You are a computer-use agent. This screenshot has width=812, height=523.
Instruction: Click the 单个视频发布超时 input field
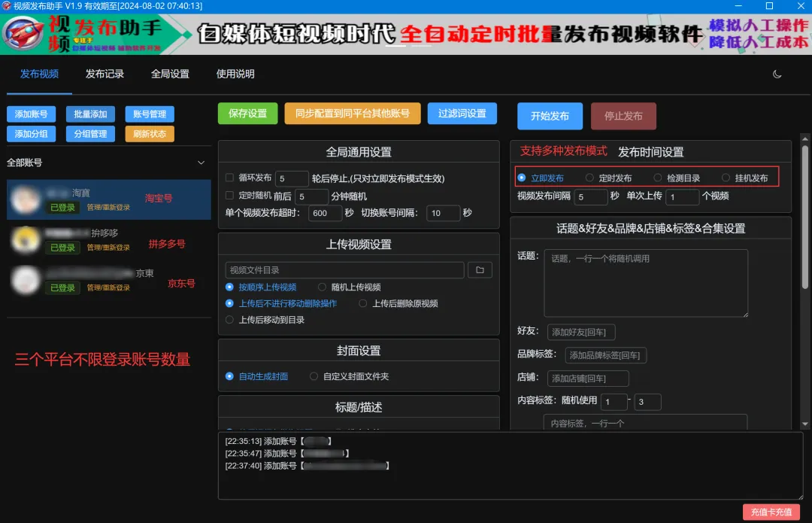tap(326, 213)
